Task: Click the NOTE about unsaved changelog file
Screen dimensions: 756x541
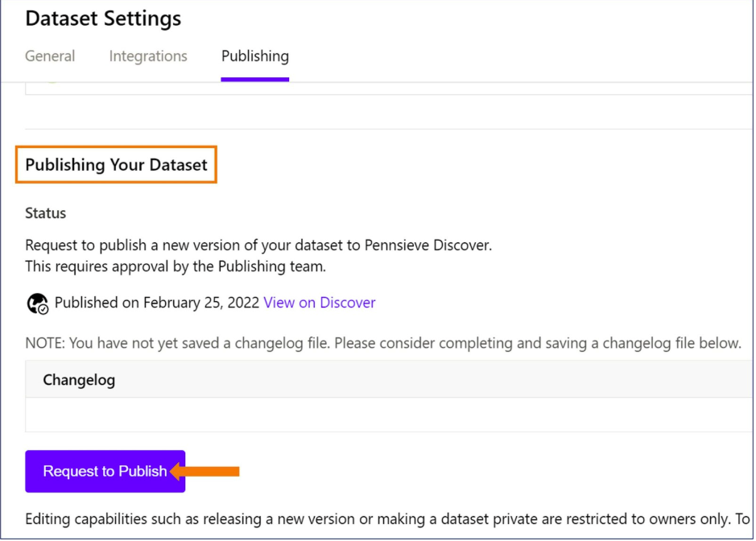Action: 383,343
